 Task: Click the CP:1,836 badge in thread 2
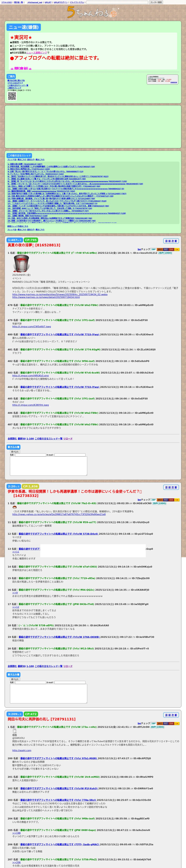[30, 487]
